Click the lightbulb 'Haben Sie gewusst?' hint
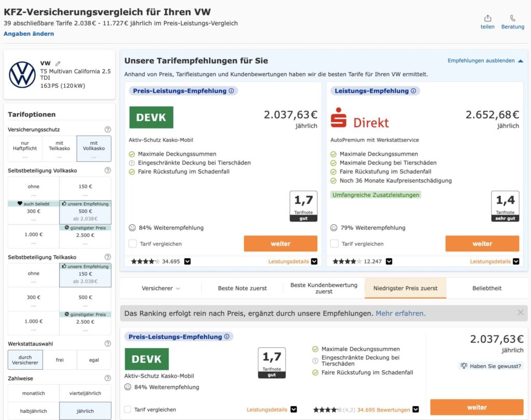The width and height of the screenshot is (531, 420). [492, 366]
